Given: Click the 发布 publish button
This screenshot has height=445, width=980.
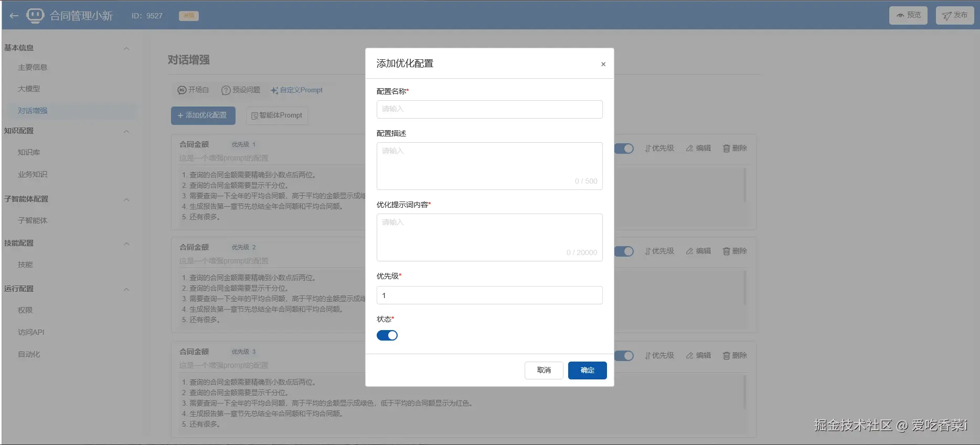Looking at the screenshot, I should [955, 15].
